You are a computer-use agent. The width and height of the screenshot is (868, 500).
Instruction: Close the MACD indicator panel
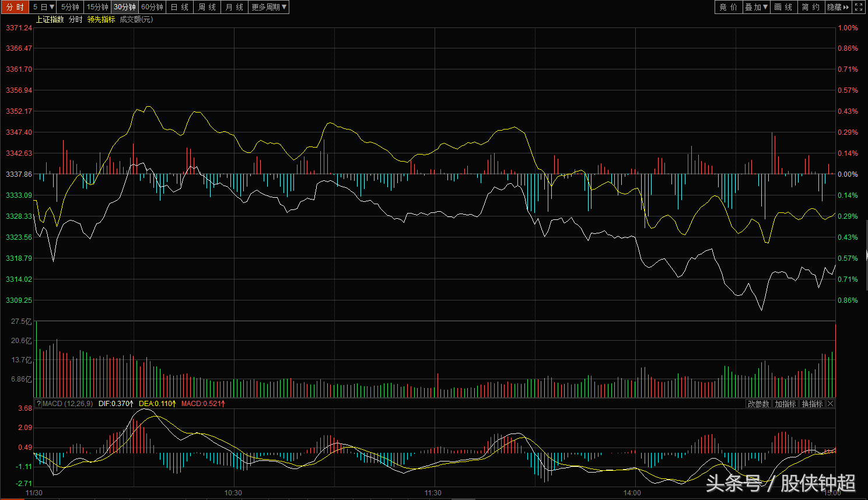pyautogui.click(x=831, y=404)
